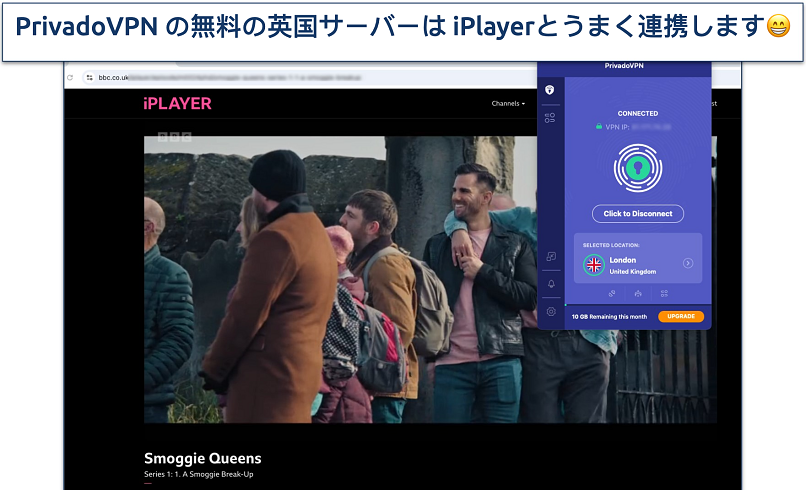806x490 pixels.
Task: Click the site info icon in address bar
Action: (x=89, y=77)
